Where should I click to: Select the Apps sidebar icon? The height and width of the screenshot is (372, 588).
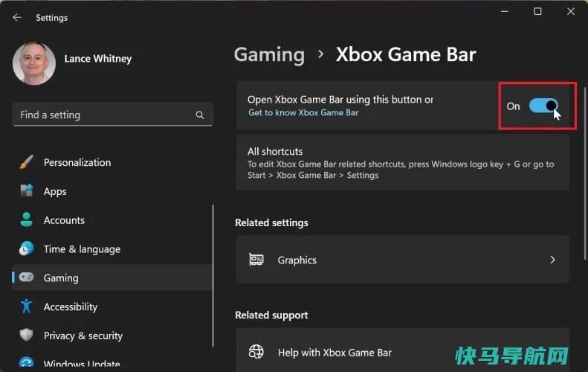(x=27, y=190)
